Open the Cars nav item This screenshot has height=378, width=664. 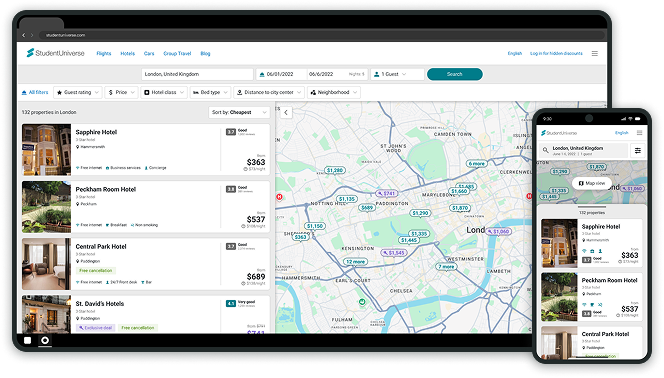pos(149,53)
